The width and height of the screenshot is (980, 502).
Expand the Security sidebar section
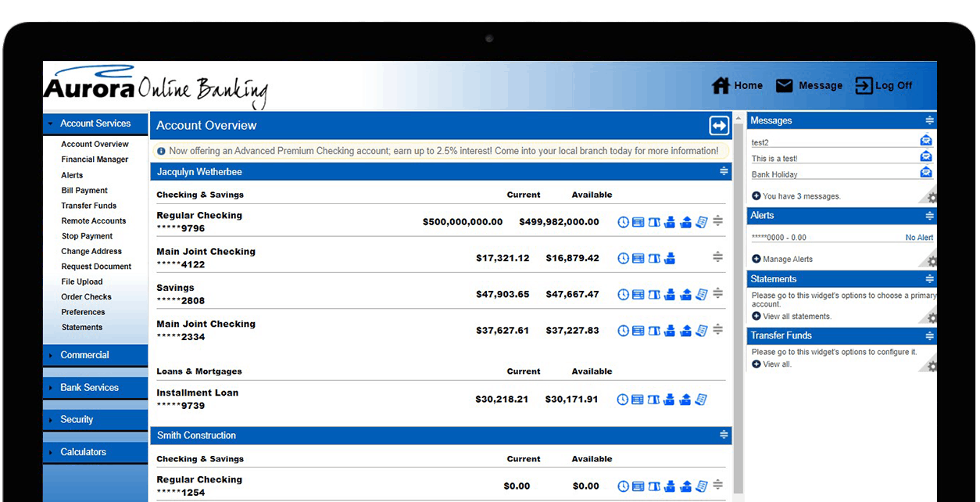[95, 420]
